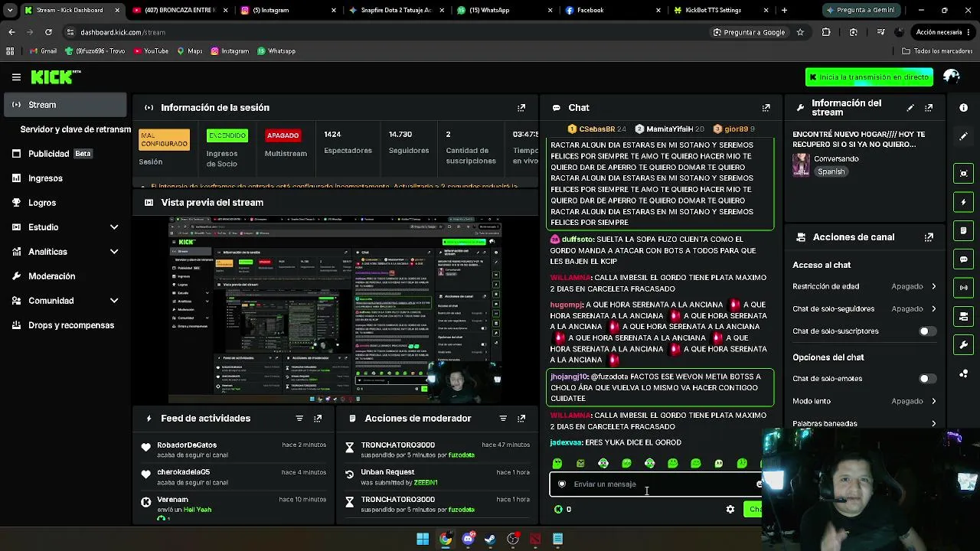Toggle the stream info wrench widget icon
This screenshot has height=551, width=980.
(964, 345)
